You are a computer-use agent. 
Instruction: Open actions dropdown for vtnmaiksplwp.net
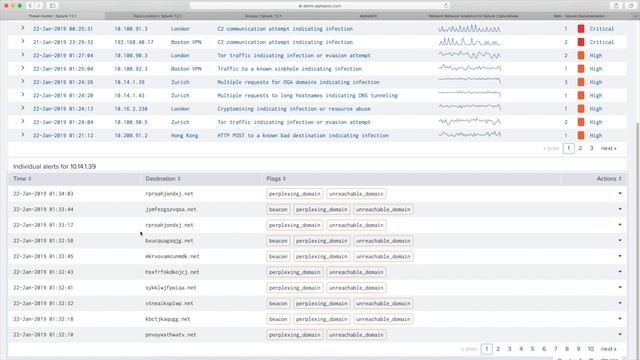pyautogui.click(x=620, y=303)
